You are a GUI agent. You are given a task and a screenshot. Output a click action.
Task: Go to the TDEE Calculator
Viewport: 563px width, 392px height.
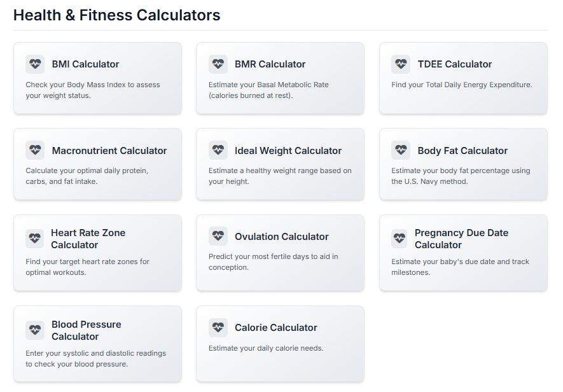454,64
